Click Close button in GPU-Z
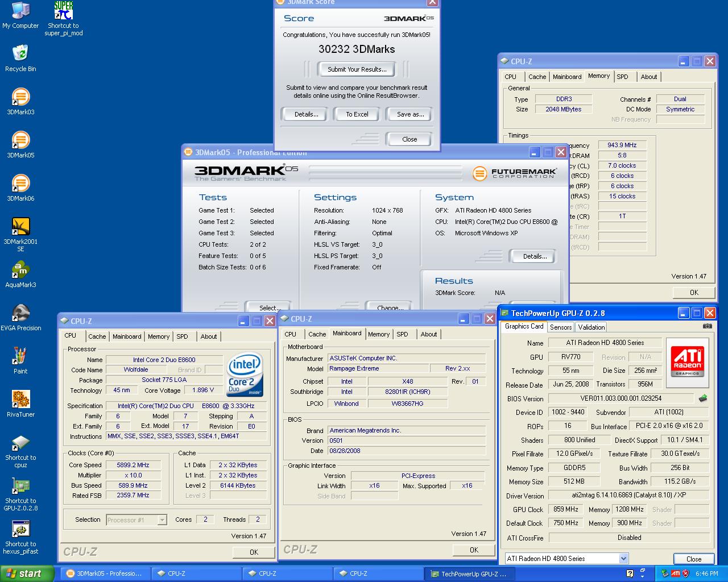 pos(694,559)
